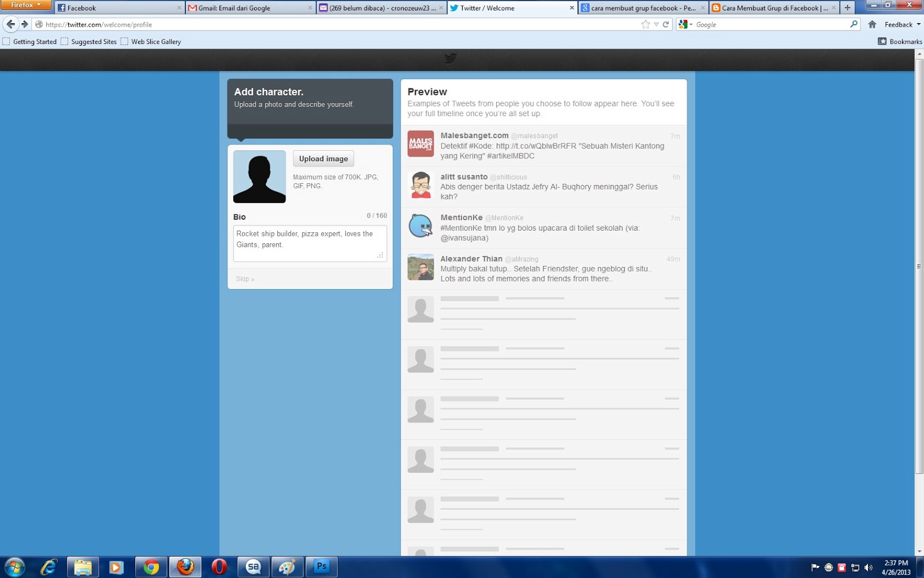Image resolution: width=924 pixels, height=578 pixels.
Task: Click the volume speaker tray icon
Action: (869, 568)
